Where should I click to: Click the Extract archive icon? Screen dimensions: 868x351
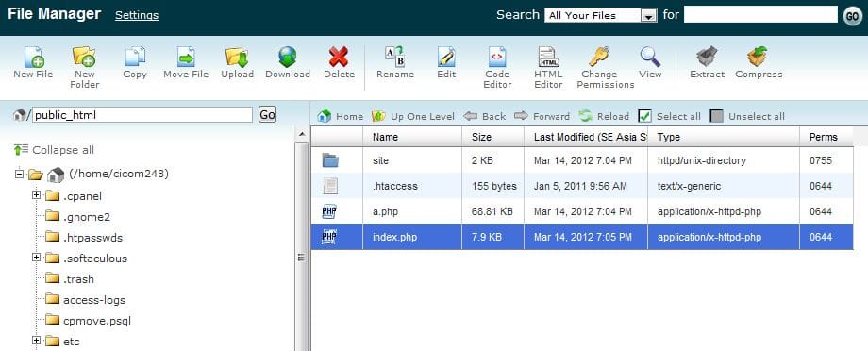707,57
